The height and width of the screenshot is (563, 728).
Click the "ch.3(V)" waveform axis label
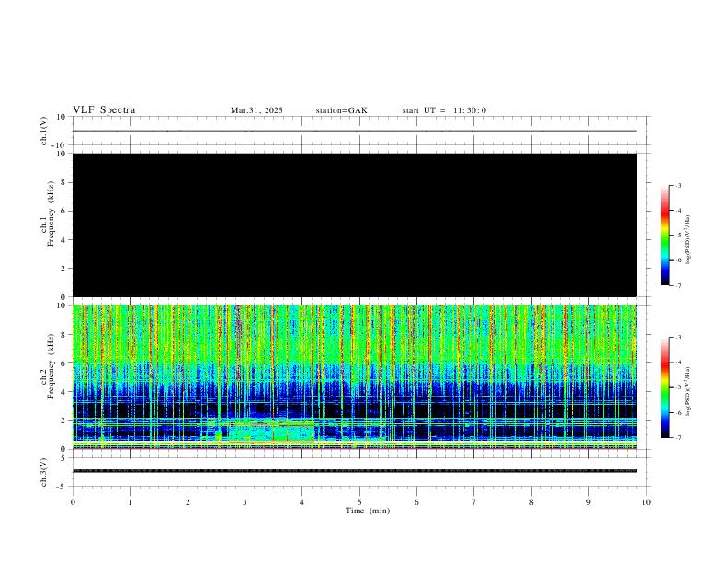click(x=43, y=473)
